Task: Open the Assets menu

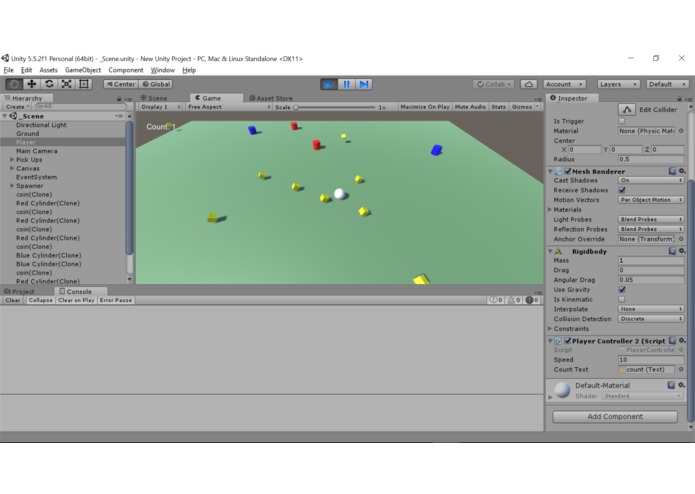Action: click(48, 70)
